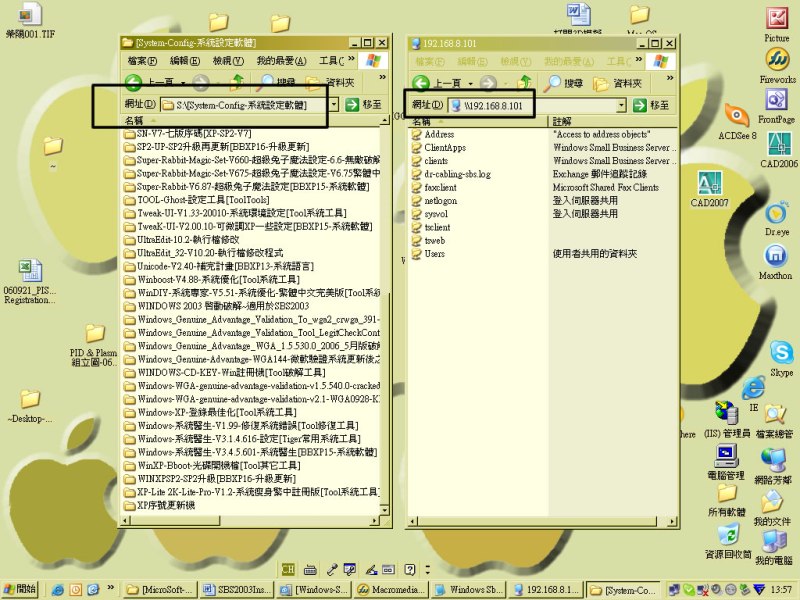Click Up folder icon in 192.168.8.101 window
The image size is (800, 600).
(x=525, y=83)
